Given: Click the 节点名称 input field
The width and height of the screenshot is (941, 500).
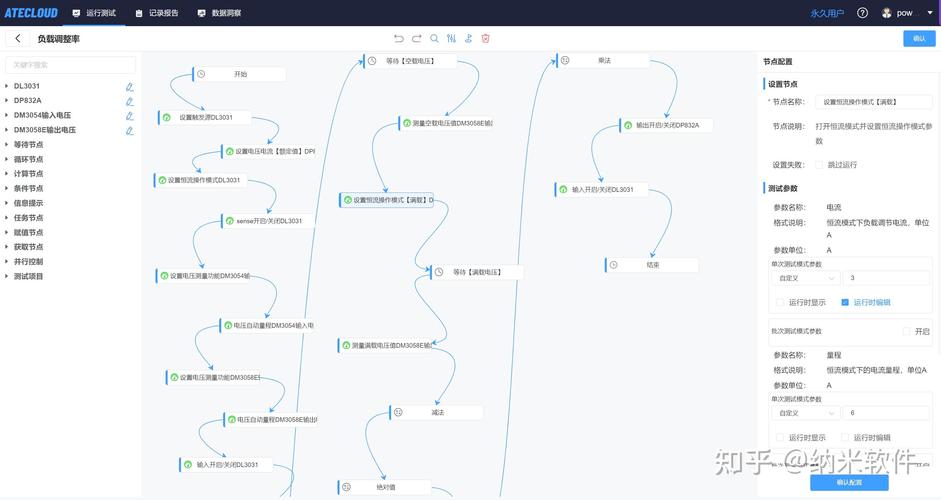Looking at the screenshot, I should click(x=874, y=102).
